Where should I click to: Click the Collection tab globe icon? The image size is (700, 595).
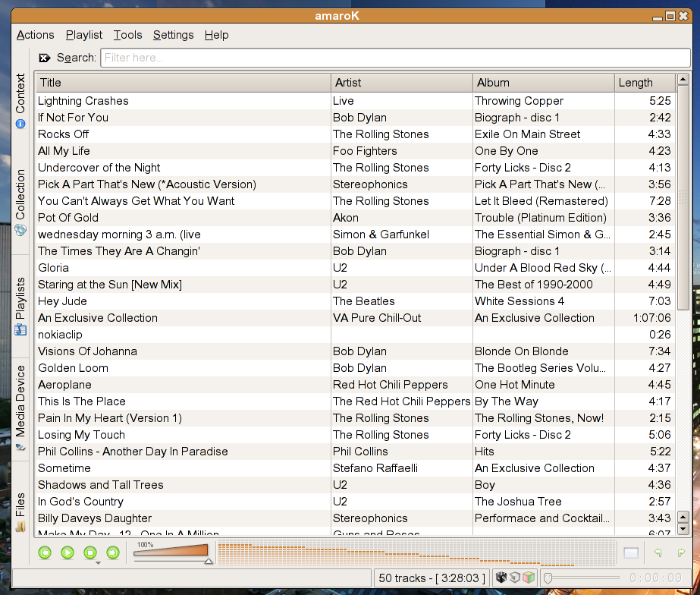pos(20,230)
